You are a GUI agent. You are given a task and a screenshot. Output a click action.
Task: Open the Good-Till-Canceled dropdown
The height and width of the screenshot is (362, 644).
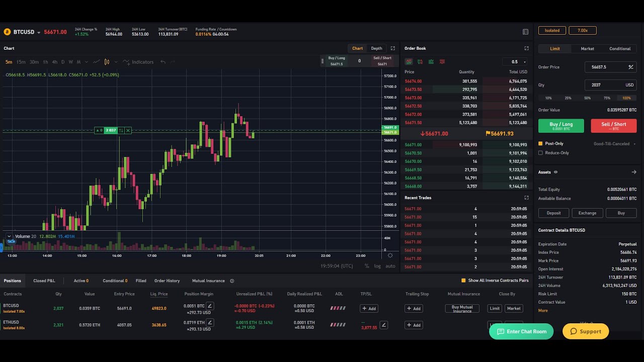[614, 144]
